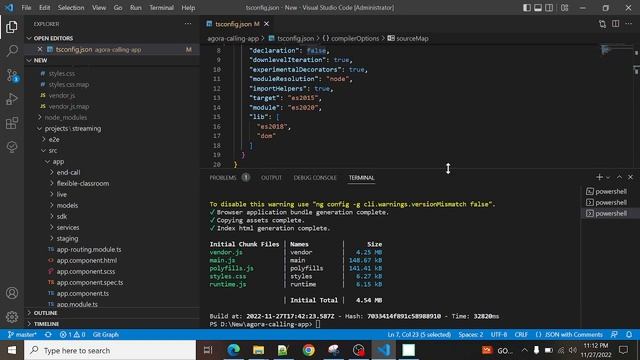Open app-routing.module.ts file
Screen dimensions: 640x360
89,249
